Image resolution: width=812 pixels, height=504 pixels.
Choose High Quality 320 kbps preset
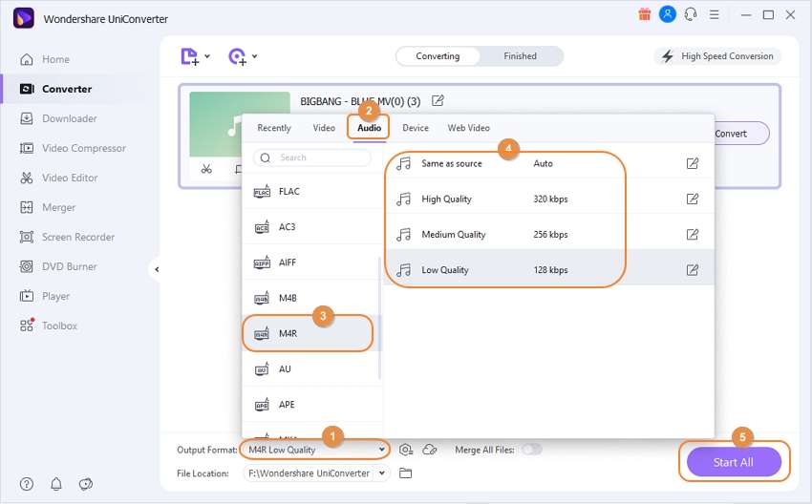[x=549, y=199]
